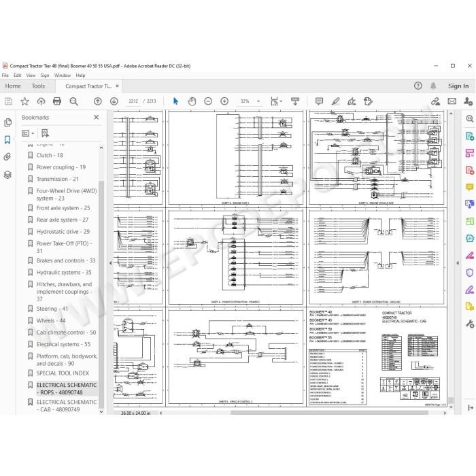Image resolution: width=476 pixels, height=476 pixels.
Task: Click the Print file icon
Action: (57, 101)
